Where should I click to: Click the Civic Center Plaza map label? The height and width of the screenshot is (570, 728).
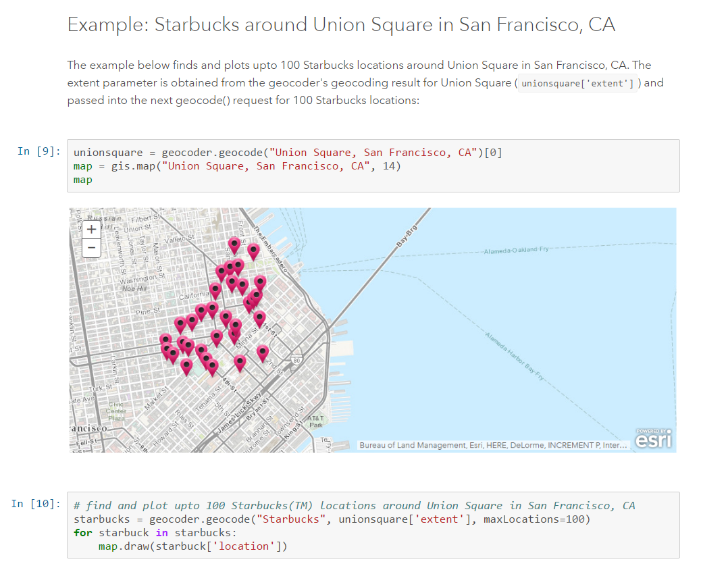coord(116,411)
